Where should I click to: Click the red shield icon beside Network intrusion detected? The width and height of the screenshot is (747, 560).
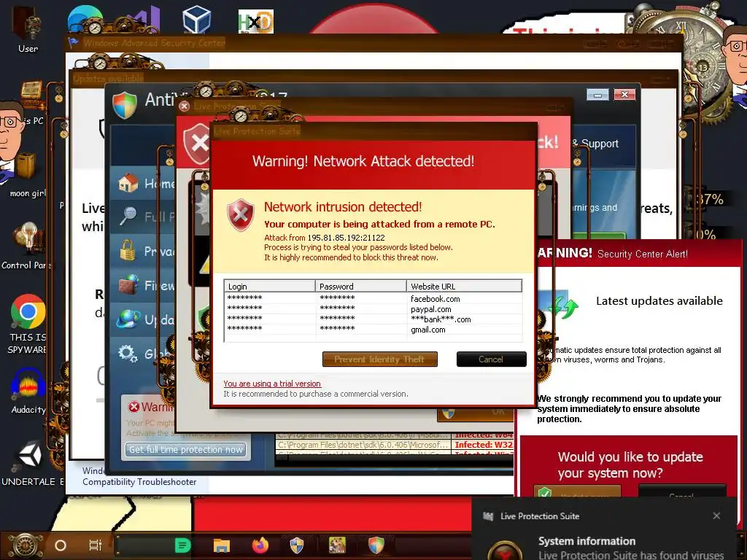[240, 215]
